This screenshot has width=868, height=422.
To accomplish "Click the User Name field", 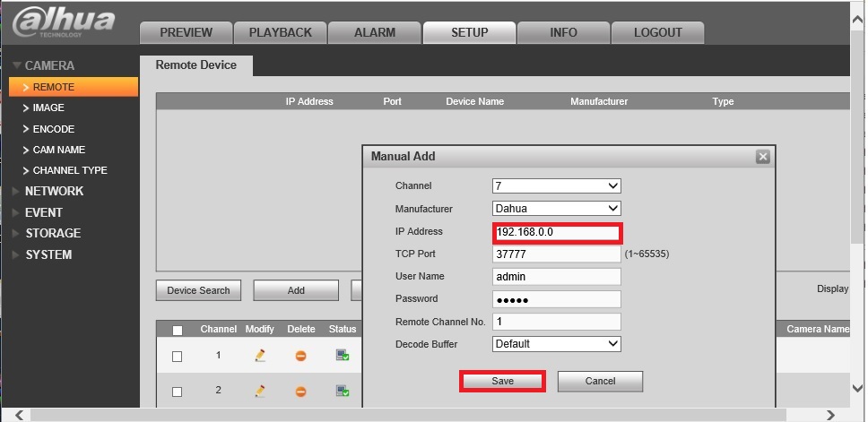I will click(x=556, y=277).
